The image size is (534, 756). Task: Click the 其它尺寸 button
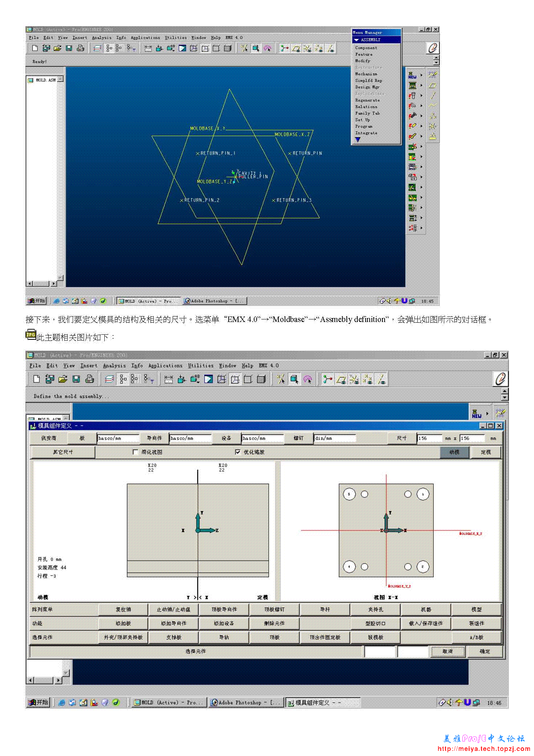[63, 452]
